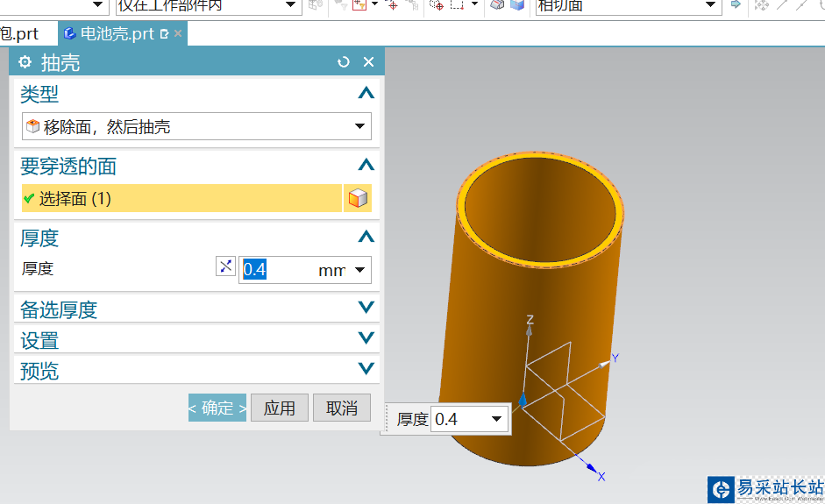825x504 pixels.
Task: Click the red crosshair snap point icon
Action: [x=393, y=5]
